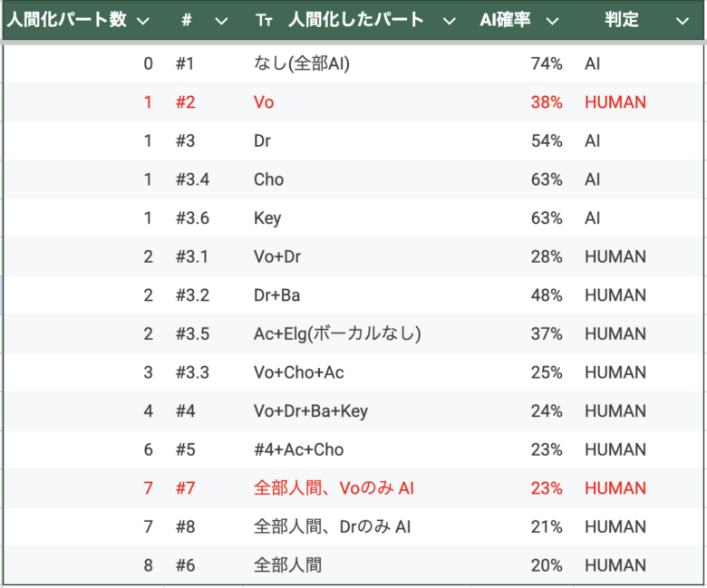Click the red 38% cell
707x588 pixels.
click(x=547, y=102)
